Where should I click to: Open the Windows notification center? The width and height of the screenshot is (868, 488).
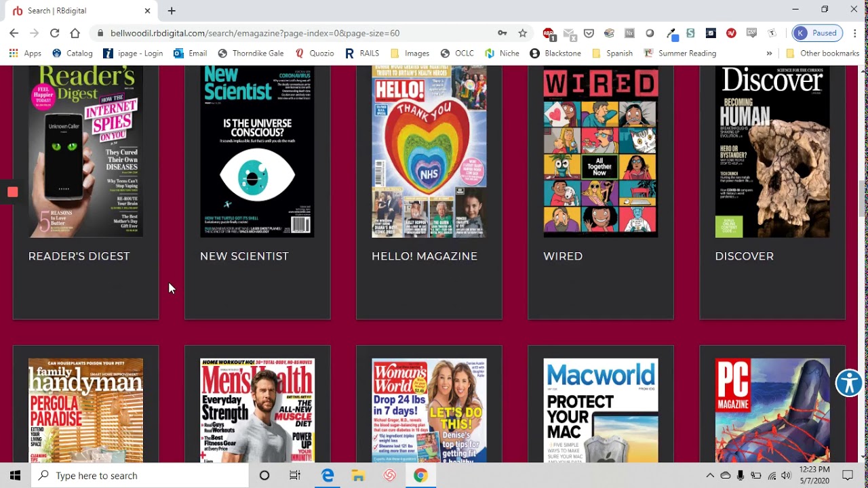[848, 476]
